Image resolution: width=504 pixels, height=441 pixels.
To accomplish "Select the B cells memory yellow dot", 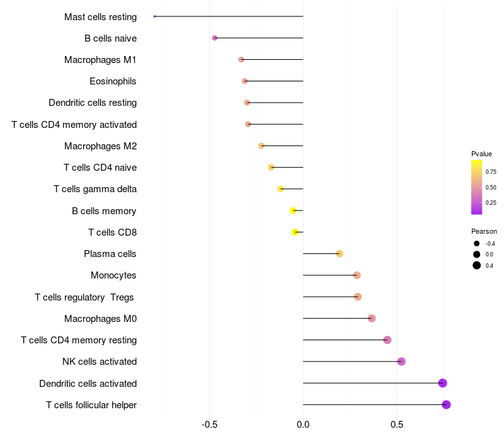I will click(x=293, y=210).
